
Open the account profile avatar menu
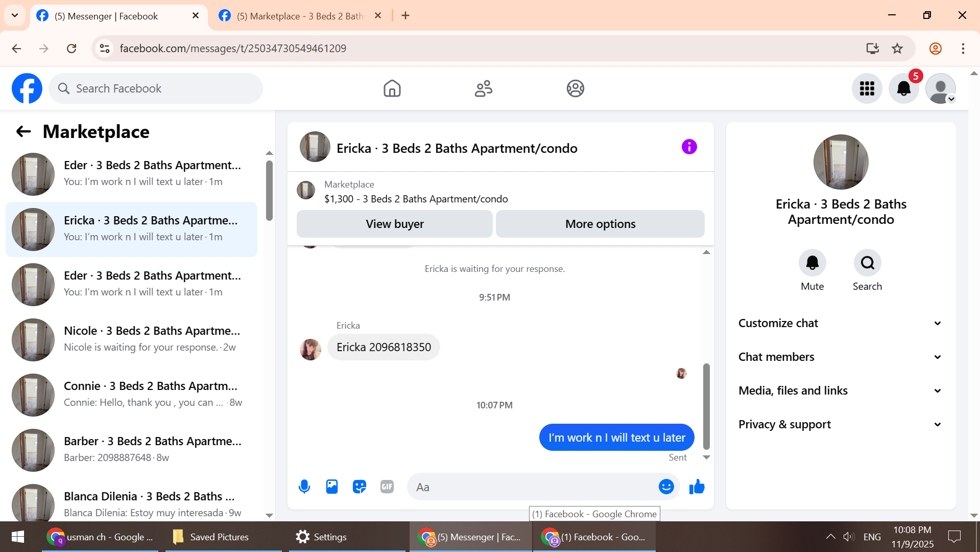point(941,88)
